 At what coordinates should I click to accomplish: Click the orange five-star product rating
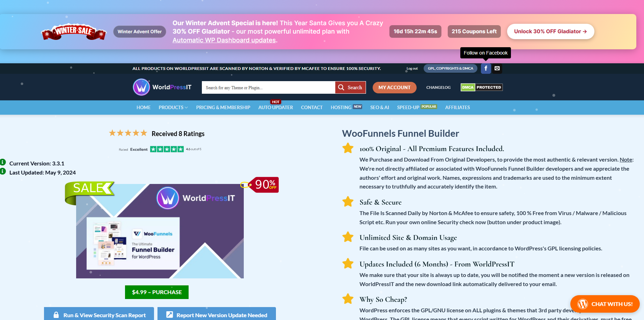pyautogui.click(x=128, y=133)
